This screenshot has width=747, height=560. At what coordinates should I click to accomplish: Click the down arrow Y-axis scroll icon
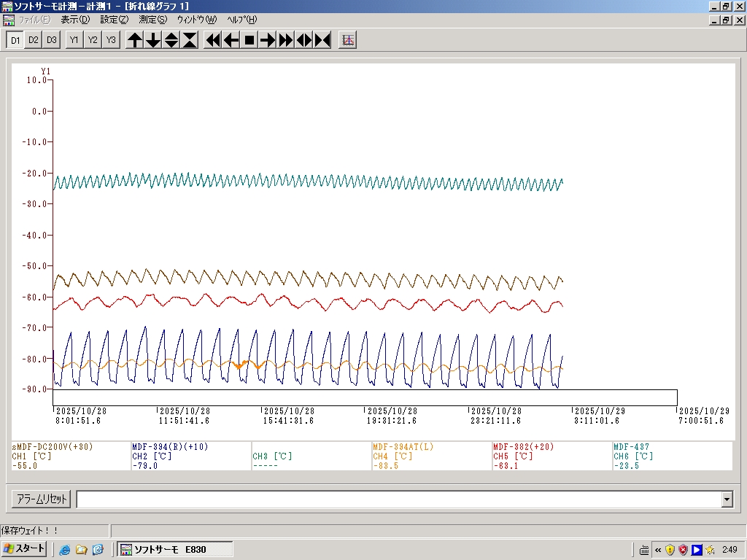[153, 40]
